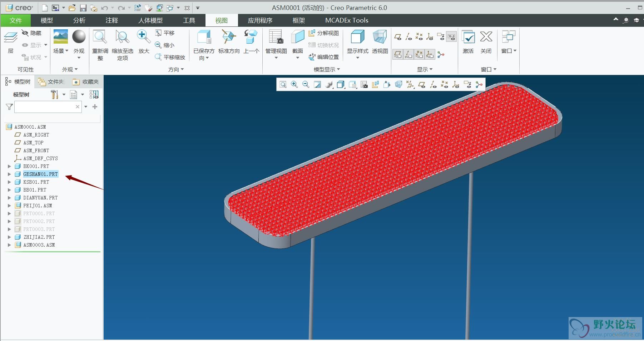Select DIANYUAN.PRT in the model tree
This screenshot has width=644, height=341.
[40, 198]
